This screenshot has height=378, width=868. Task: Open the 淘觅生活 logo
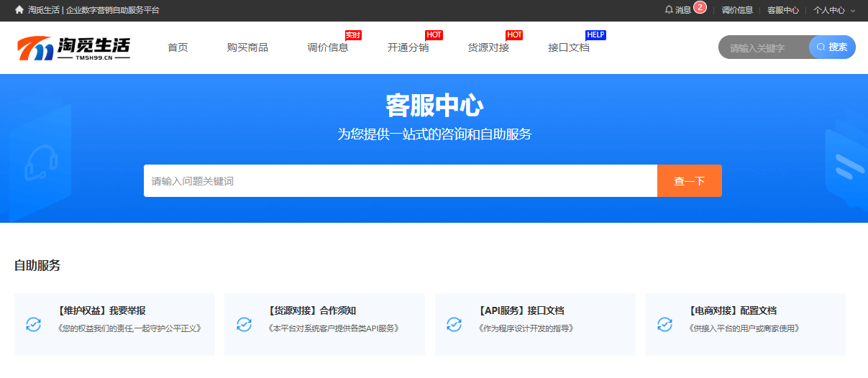(x=73, y=48)
